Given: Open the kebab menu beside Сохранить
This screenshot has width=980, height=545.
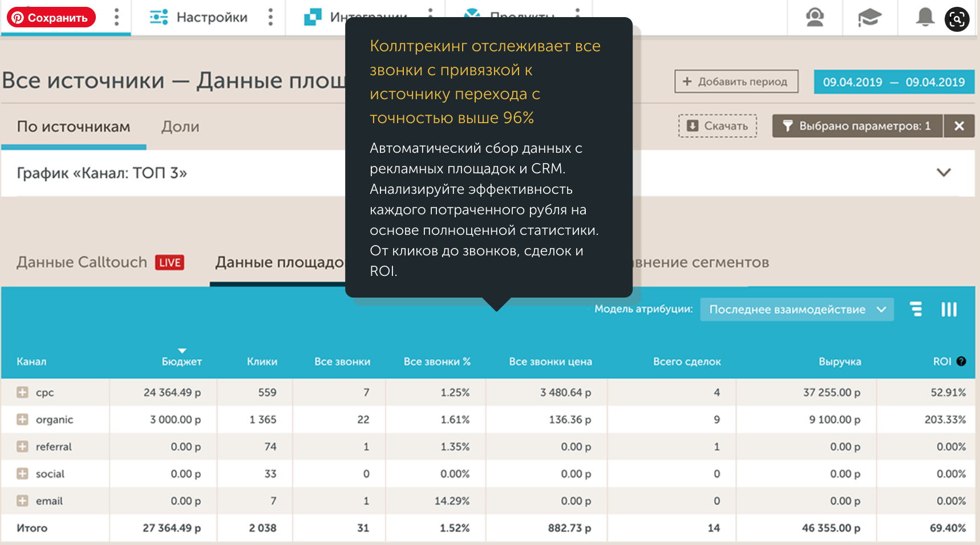Looking at the screenshot, I should coord(116,17).
